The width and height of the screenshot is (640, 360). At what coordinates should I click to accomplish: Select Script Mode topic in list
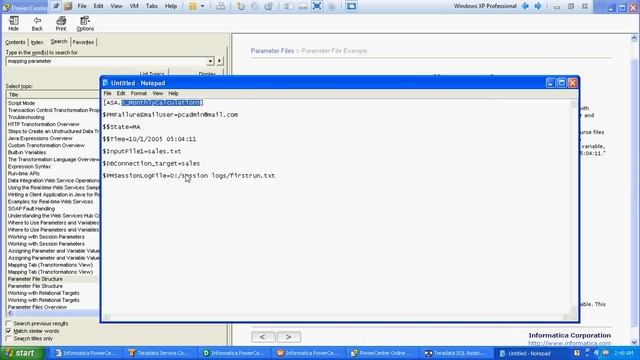[21, 103]
